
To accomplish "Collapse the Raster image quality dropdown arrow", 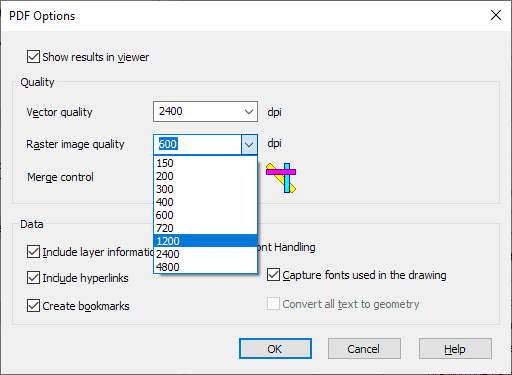I will click(x=249, y=144).
